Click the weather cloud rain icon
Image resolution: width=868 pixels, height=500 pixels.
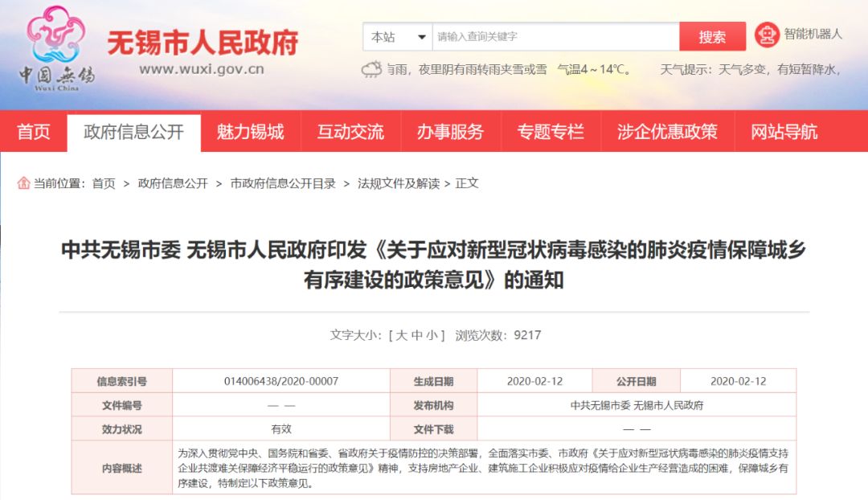[x=371, y=70]
